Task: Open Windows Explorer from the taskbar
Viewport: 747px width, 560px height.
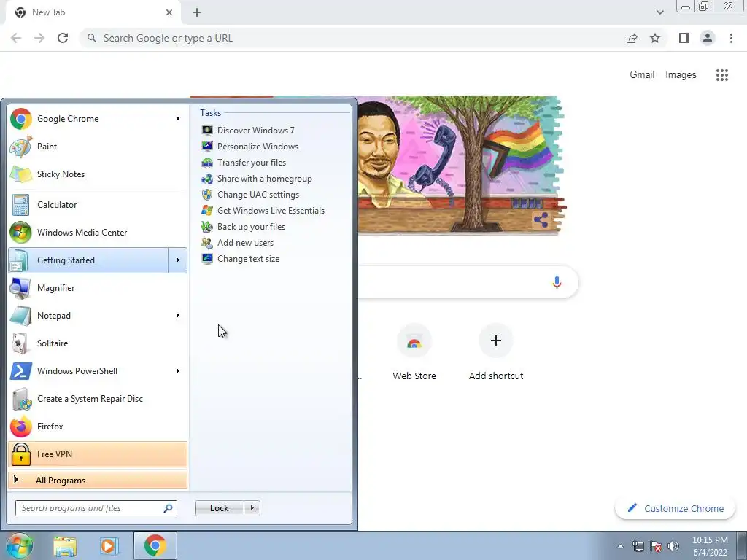Action: point(65,546)
